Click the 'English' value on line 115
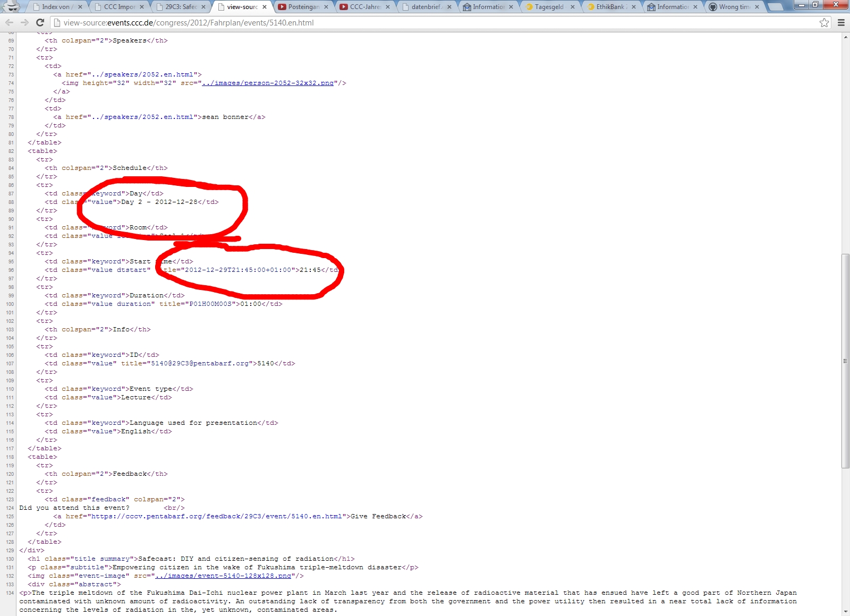Image resolution: width=850 pixels, height=616 pixels. tap(136, 431)
